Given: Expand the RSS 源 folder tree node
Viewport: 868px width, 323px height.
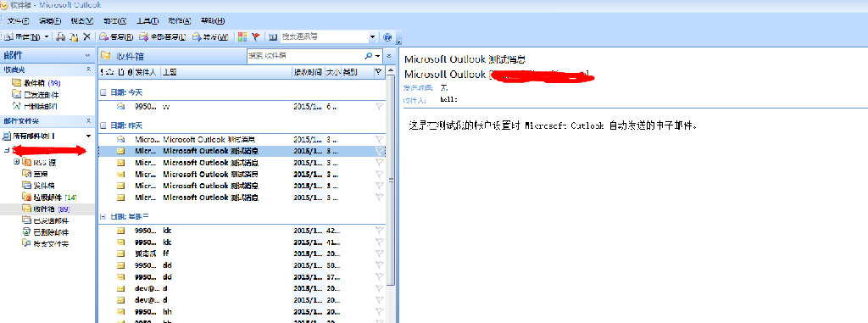Looking at the screenshot, I should click(17, 162).
